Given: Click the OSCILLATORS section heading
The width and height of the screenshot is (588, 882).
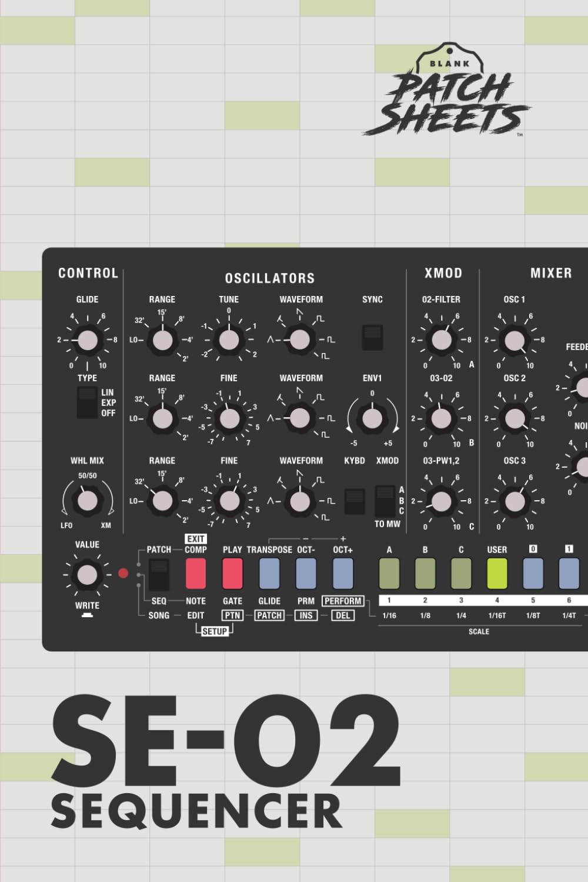Looking at the screenshot, I should [269, 278].
